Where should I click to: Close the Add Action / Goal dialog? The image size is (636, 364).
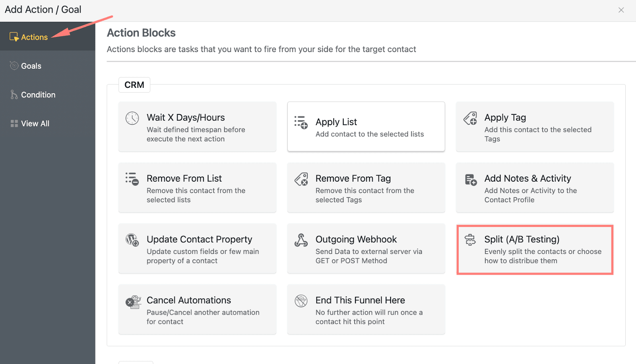point(621,10)
